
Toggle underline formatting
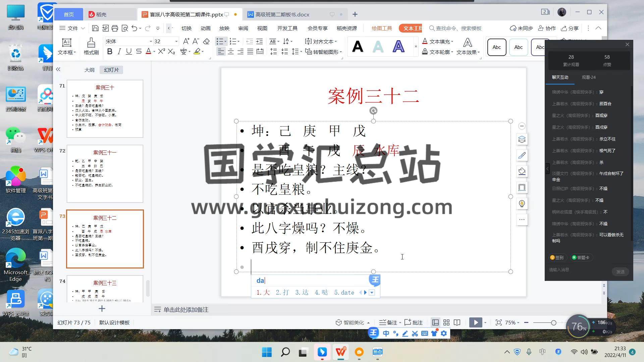point(129,52)
